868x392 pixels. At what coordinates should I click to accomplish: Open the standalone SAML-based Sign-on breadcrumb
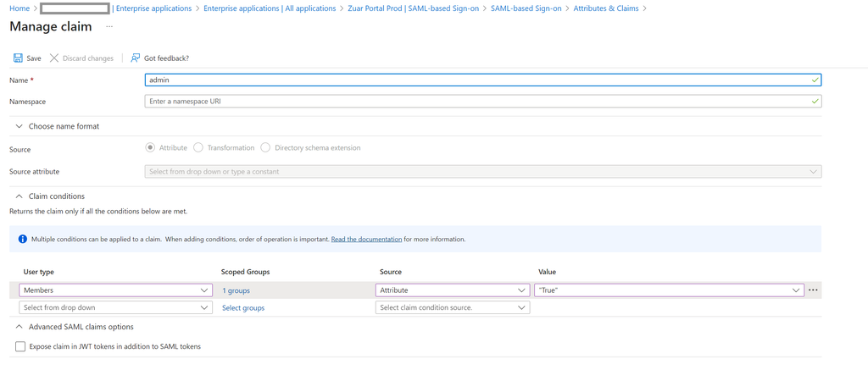pos(526,8)
